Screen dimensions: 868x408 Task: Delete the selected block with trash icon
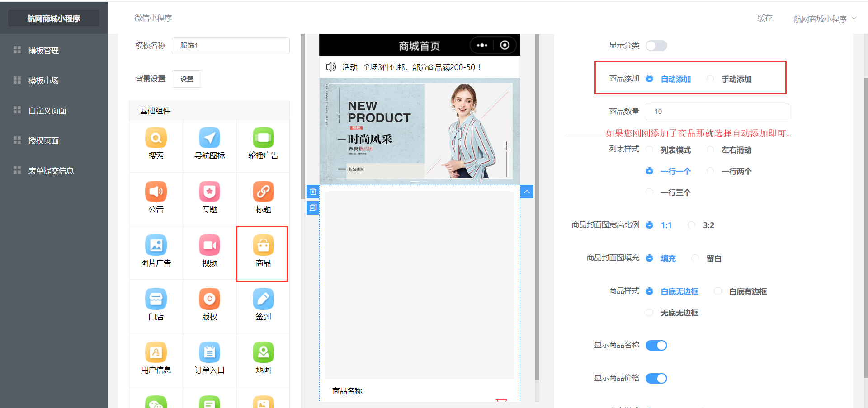coord(313,192)
